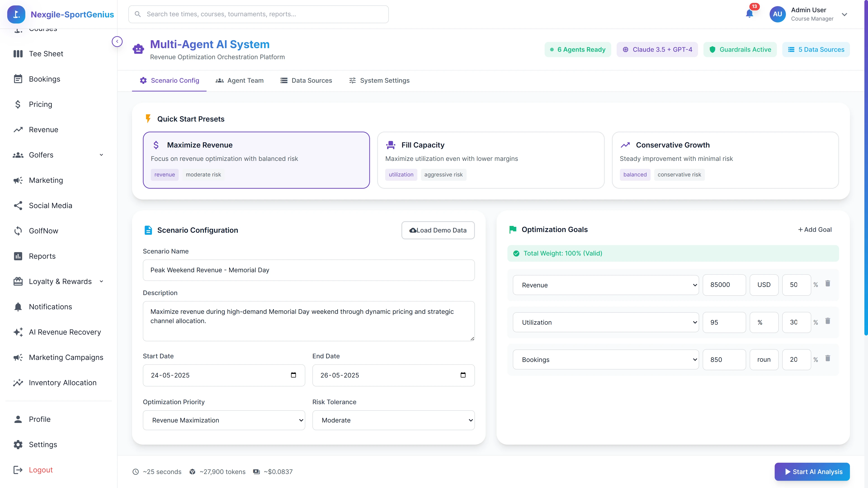Switch to the Agent Team tab
Viewport: 868px width, 488px height.
(x=239, y=80)
